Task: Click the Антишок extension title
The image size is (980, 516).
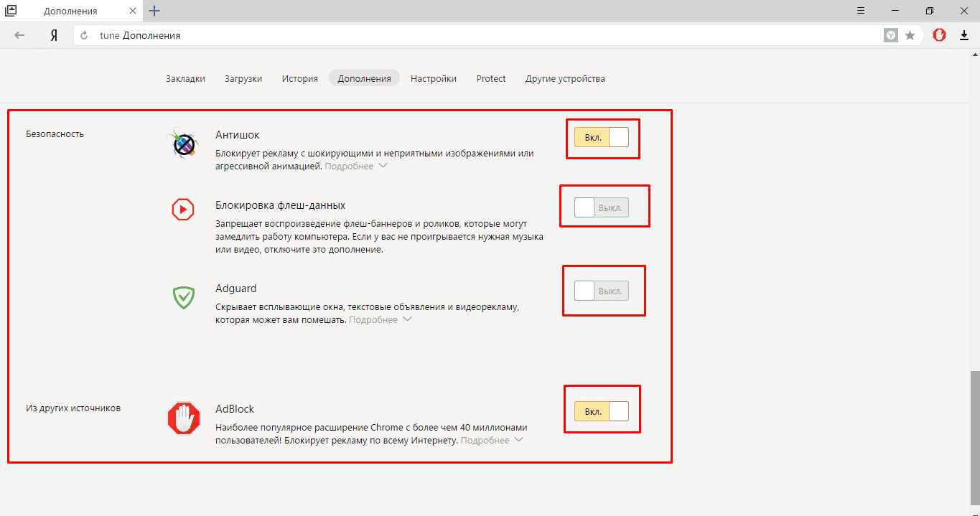Action: [x=238, y=134]
